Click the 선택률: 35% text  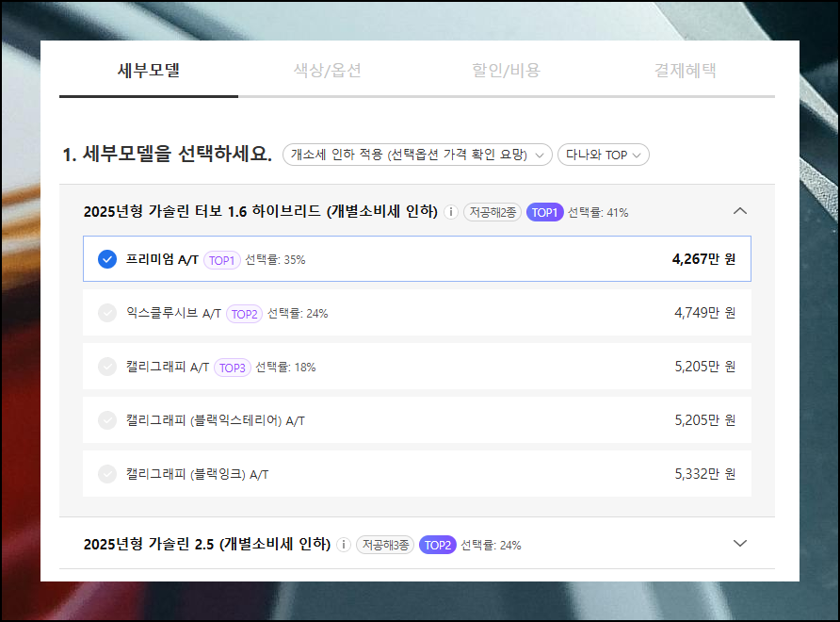(275, 259)
